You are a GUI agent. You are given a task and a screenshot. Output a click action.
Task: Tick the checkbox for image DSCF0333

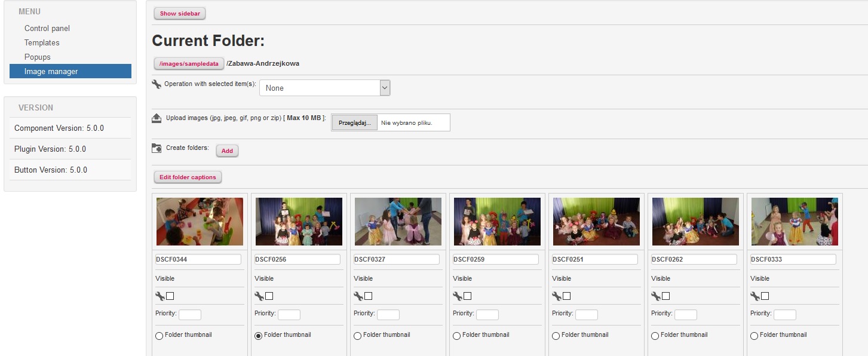(x=765, y=296)
